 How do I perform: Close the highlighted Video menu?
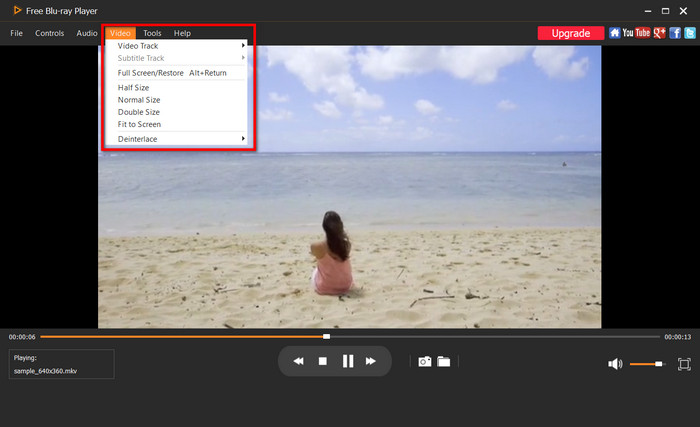(120, 33)
